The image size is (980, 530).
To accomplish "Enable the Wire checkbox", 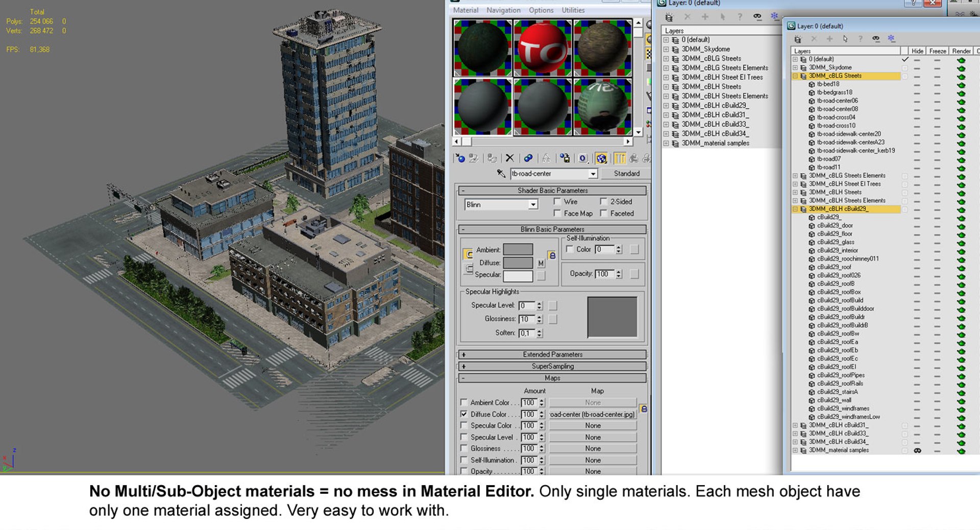I will (x=557, y=202).
